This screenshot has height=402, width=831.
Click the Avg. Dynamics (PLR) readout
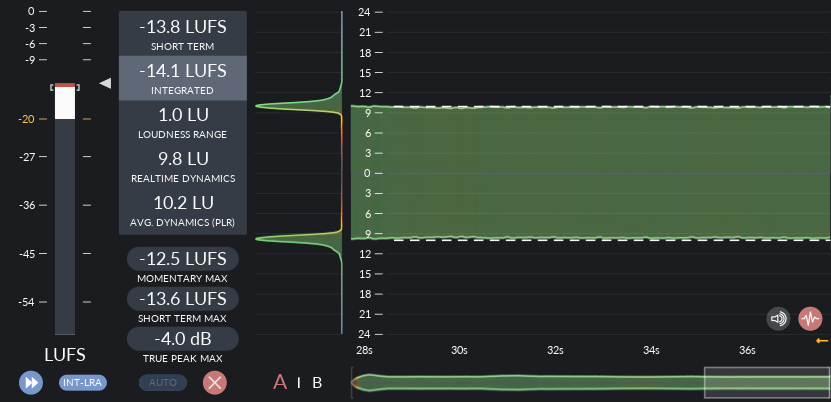pyautogui.click(x=182, y=209)
